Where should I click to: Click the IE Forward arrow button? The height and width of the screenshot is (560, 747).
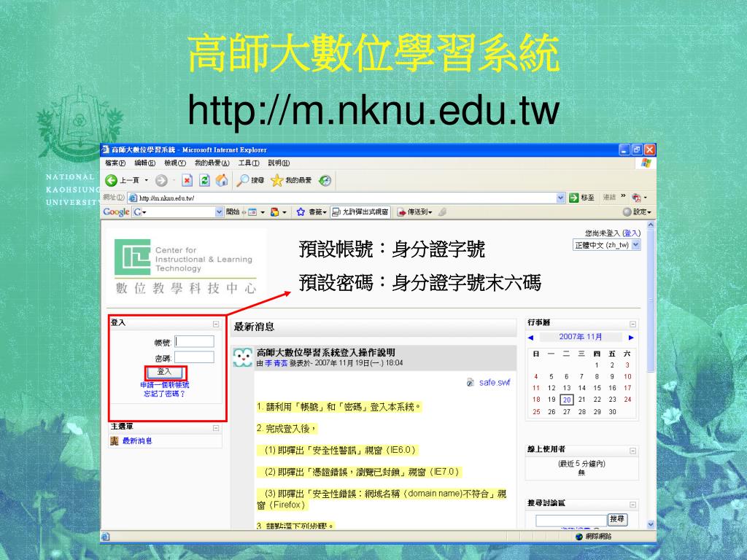(161, 180)
